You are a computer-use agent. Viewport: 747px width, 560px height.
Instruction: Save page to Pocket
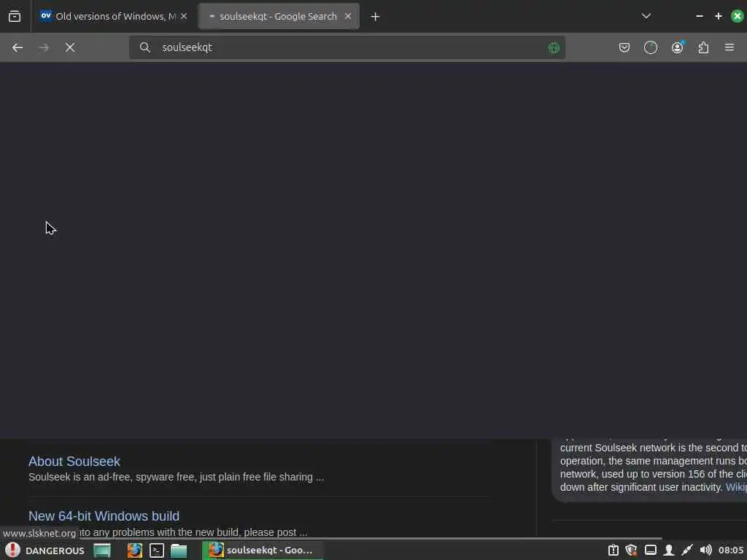pos(624,47)
